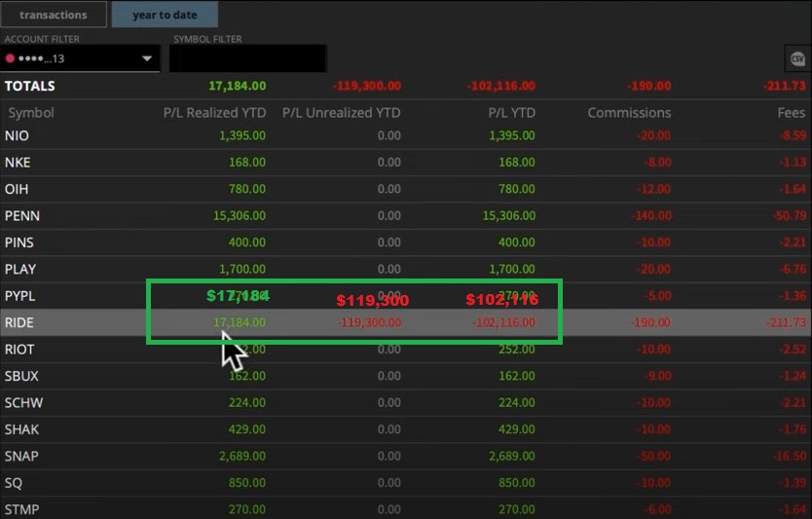Click the TOTALS label
The height and width of the screenshot is (519, 812).
tap(29, 86)
